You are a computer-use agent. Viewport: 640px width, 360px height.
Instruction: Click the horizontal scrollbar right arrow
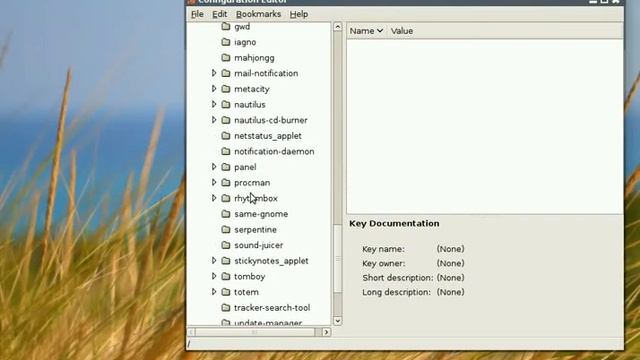pos(326,332)
